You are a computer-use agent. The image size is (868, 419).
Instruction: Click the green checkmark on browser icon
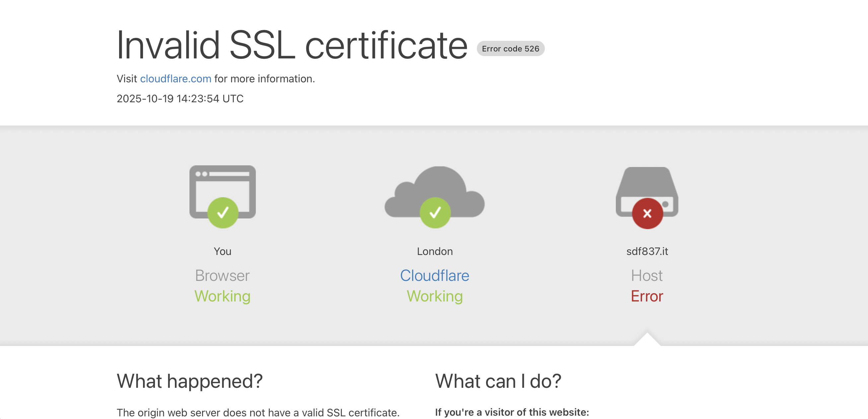223,213
